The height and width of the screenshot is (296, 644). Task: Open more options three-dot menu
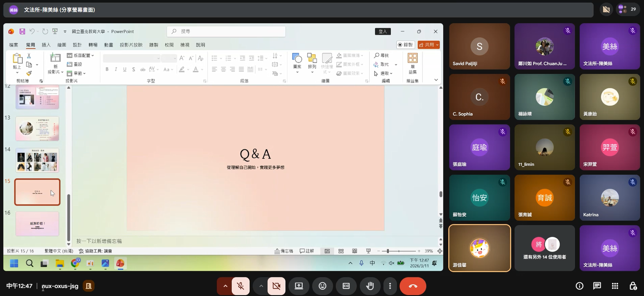(390, 286)
